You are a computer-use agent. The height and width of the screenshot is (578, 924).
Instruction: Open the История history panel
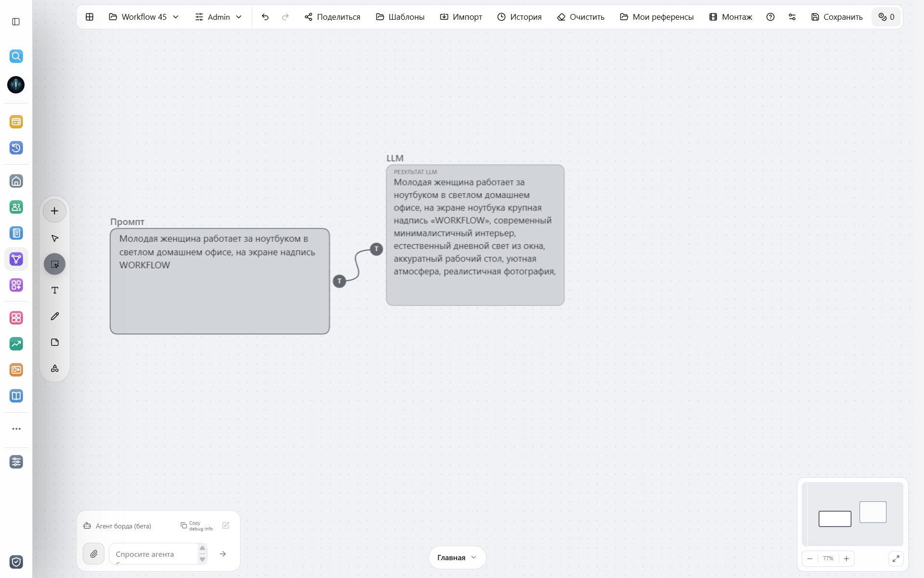[519, 17]
